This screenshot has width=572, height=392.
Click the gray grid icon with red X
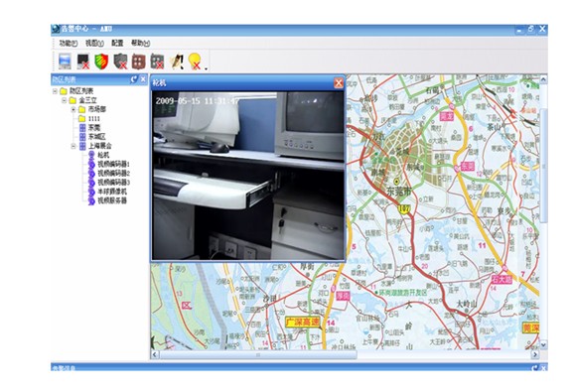(x=157, y=62)
